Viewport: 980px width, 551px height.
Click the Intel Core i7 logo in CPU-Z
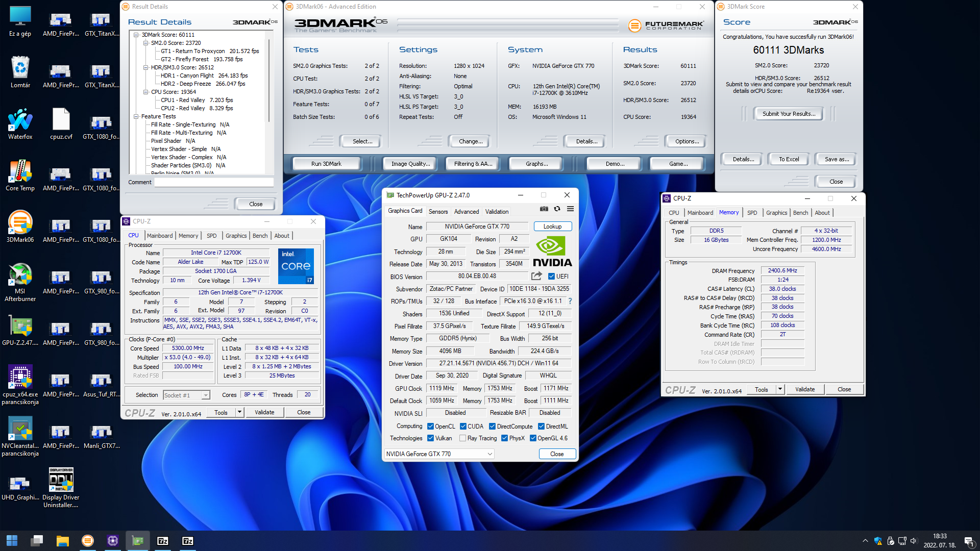tap(296, 266)
